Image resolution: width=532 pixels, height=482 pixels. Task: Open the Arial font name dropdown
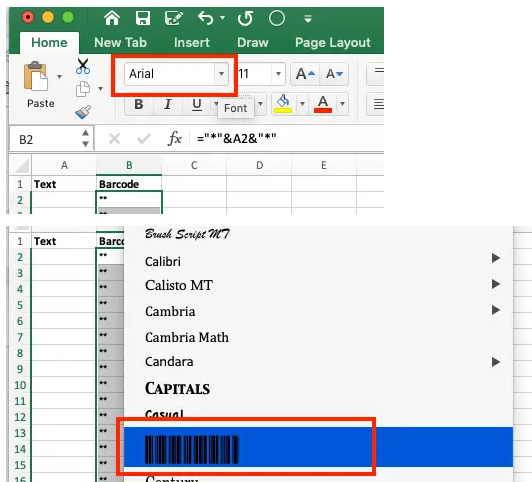[x=221, y=74]
